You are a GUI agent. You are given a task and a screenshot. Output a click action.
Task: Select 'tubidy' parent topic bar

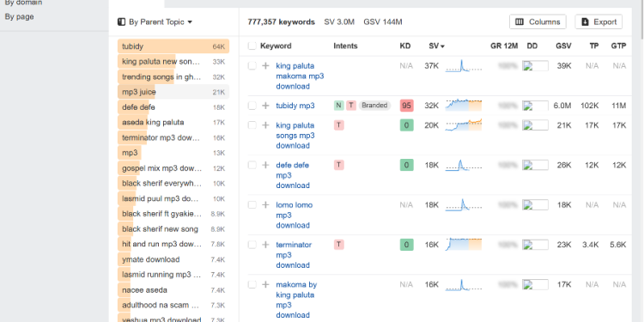(173, 46)
